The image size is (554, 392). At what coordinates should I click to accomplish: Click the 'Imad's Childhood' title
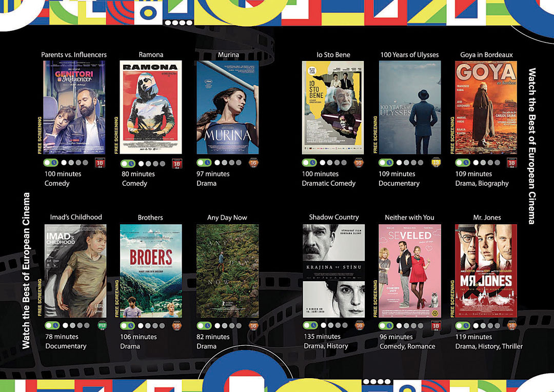tap(76, 217)
